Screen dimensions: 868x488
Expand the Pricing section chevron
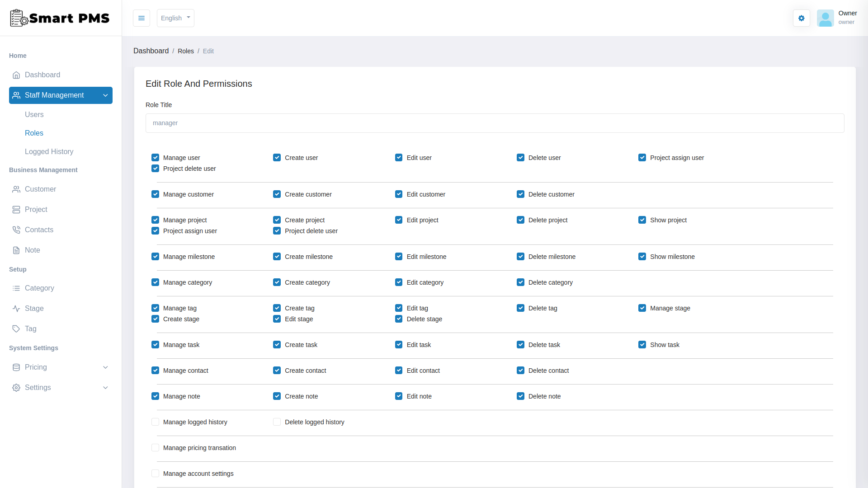pos(105,367)
